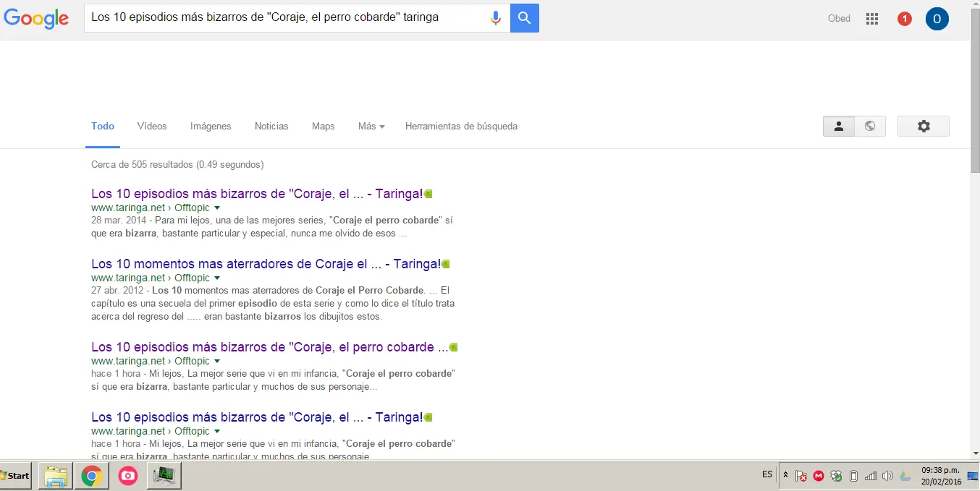Open Chrome from the taskbar
The height and width of the screenshot is (491, 980).
pos(91,476)
